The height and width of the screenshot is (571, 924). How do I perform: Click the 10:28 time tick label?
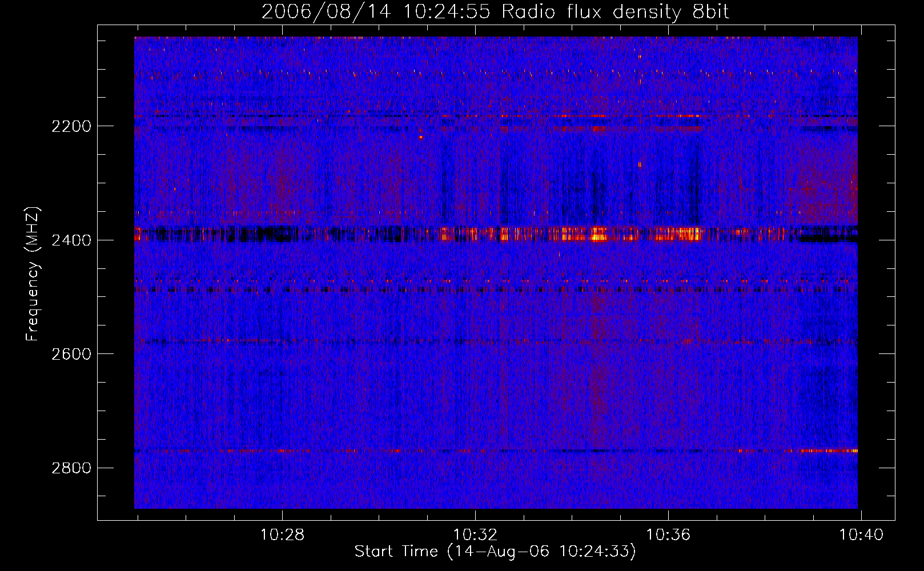coord(282,535)
